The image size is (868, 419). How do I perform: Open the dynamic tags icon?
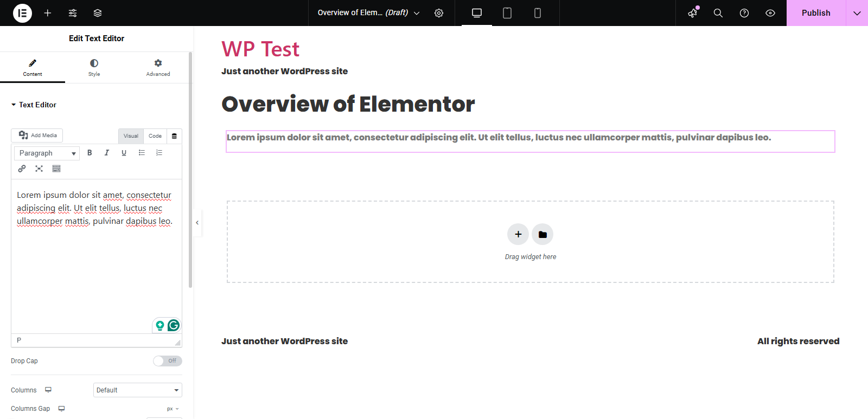click(x=174, y=136)
